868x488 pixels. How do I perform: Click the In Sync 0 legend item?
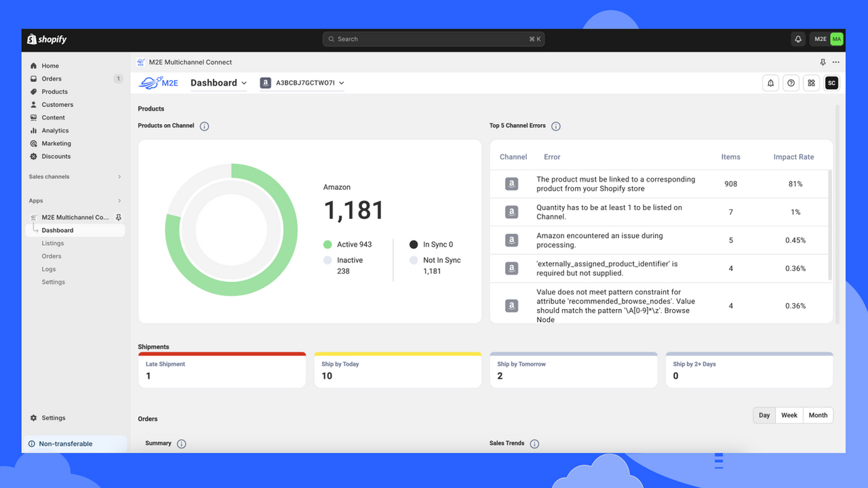(x=431, y=244)
